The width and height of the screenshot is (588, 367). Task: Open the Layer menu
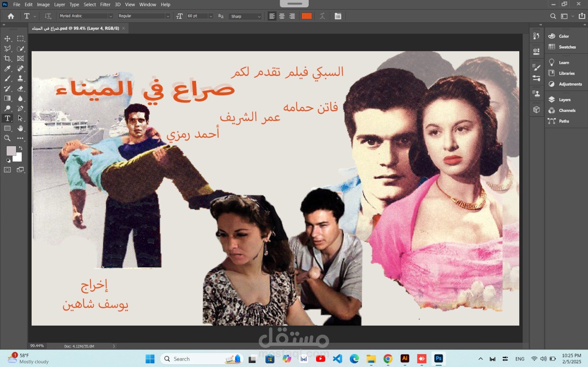60,4
